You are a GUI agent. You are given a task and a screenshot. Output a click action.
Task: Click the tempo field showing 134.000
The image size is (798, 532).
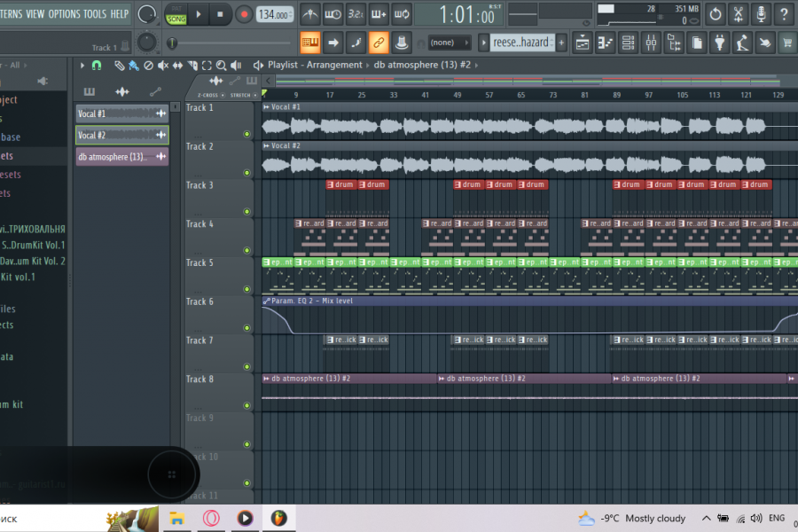[x=275, y=14]
